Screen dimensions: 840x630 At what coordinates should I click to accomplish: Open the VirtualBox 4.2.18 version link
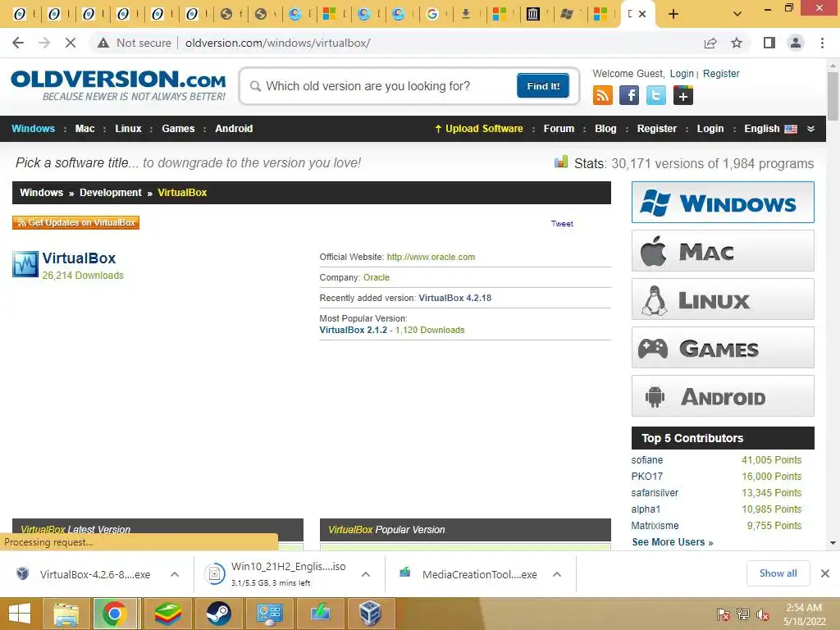(454, 298)
